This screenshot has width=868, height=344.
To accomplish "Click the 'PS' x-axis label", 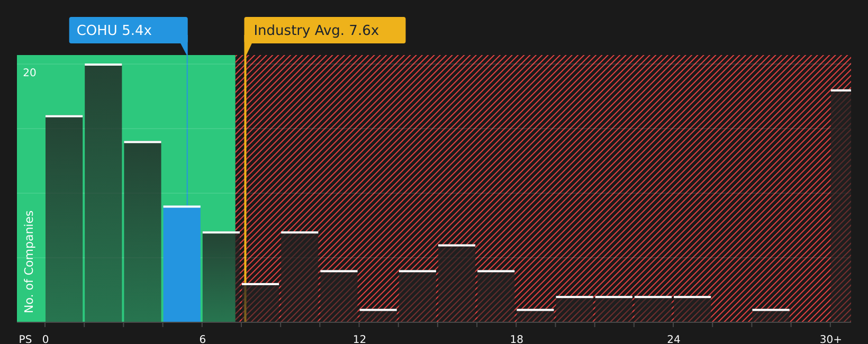I will click(x=25, y=339).
